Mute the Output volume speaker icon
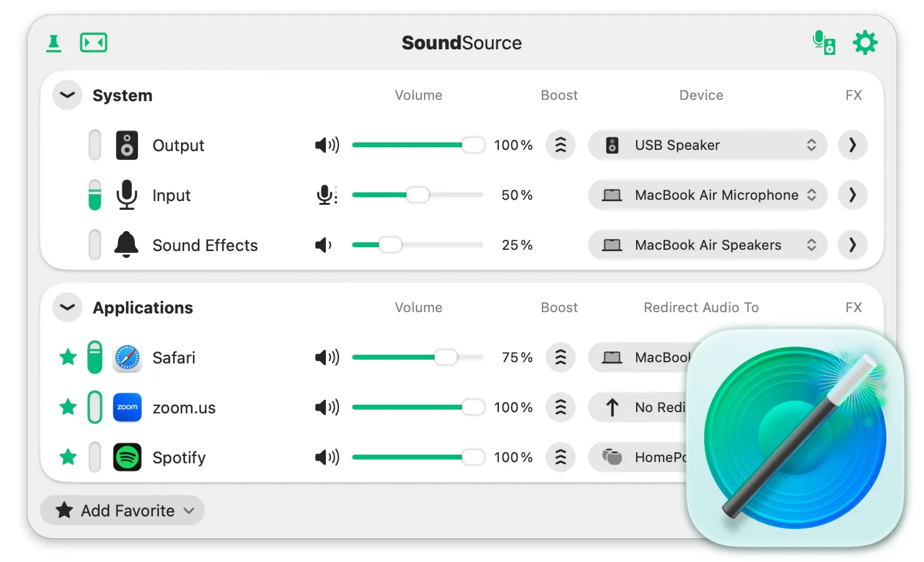The image size is (924, 562). pos(327,145)
